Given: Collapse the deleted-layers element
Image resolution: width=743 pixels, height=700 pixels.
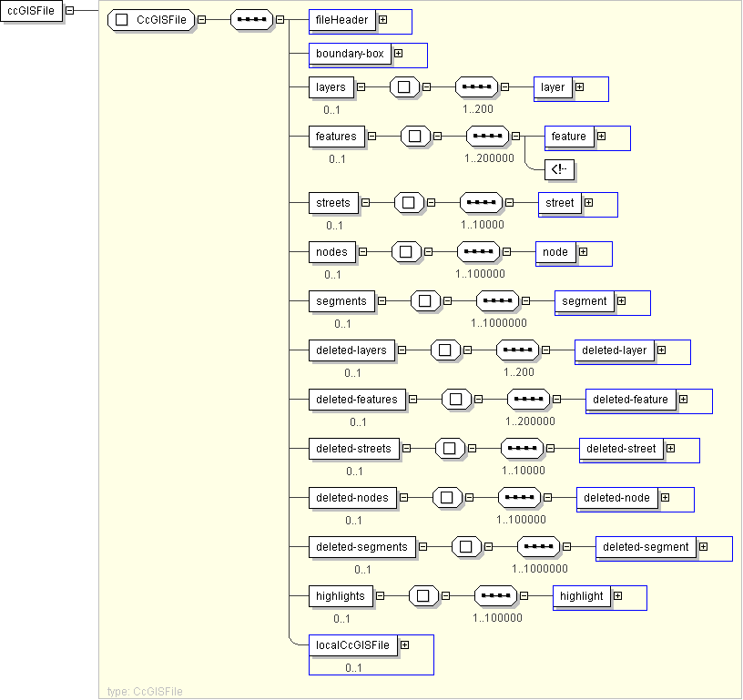Looking at the screenshot, I should coord(402,350).
